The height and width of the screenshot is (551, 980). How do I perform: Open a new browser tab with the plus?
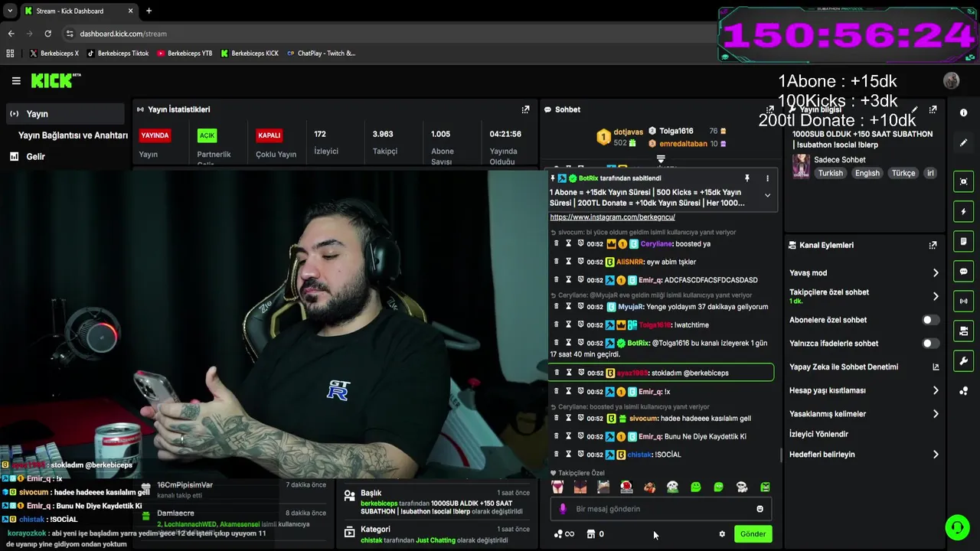149,11
